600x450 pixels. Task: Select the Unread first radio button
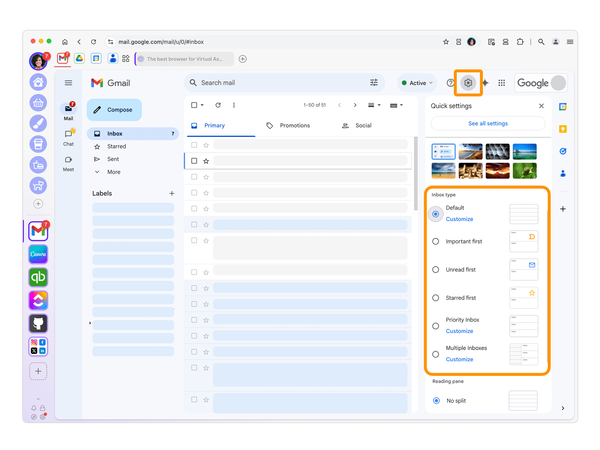(x=435, y=269)
